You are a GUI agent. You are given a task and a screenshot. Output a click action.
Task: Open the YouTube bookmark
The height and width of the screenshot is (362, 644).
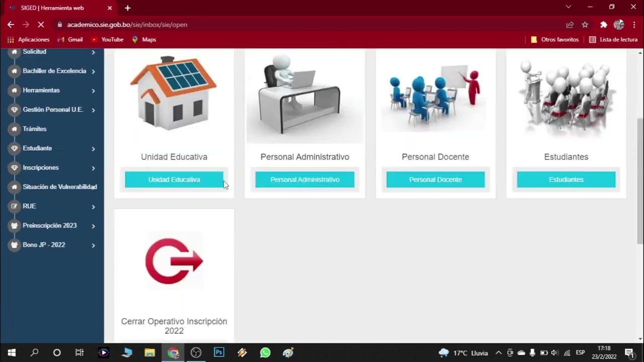107,39
